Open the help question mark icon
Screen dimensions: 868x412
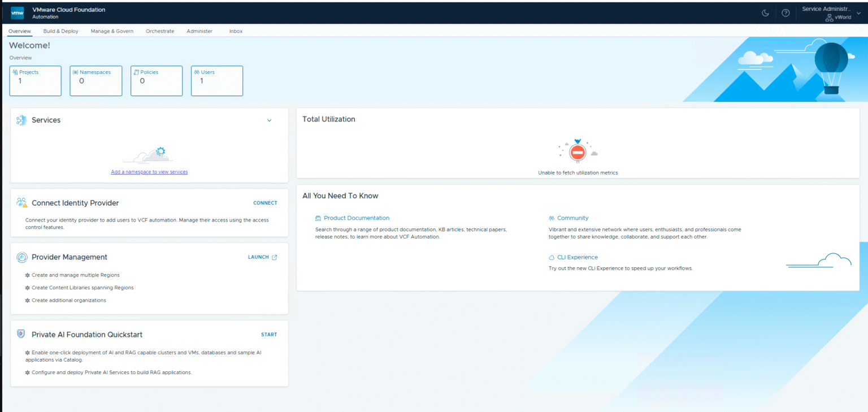pos(785,13)
